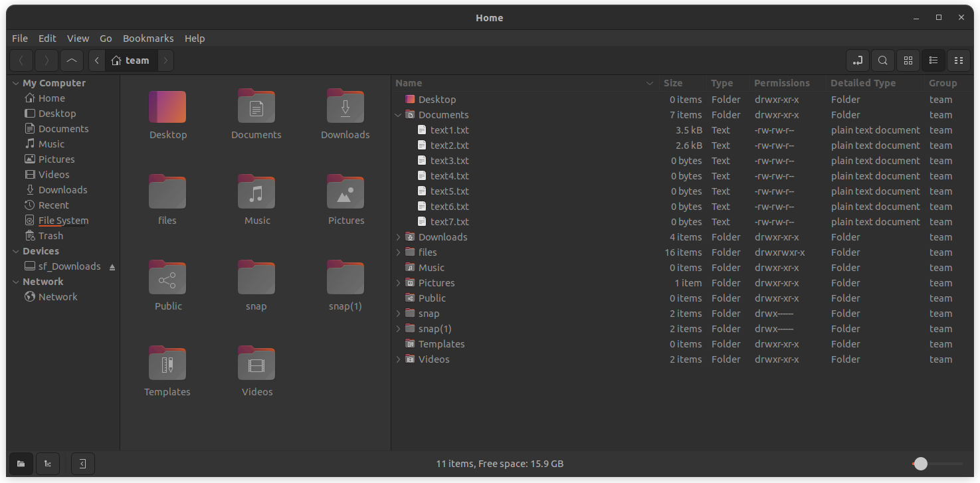The width and height of the screenshot is (980, 483).
Task: Toggle the location entry bar
Action: 857,60
